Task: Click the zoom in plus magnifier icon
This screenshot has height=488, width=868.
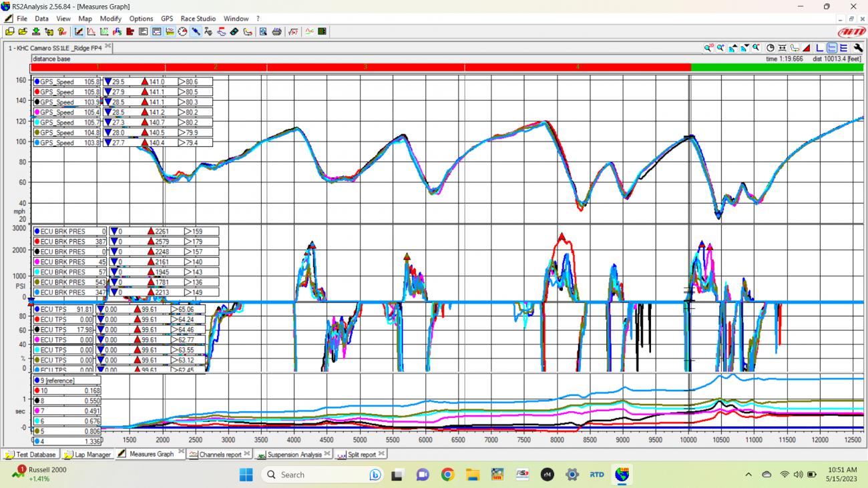Action: pos(720,48)
